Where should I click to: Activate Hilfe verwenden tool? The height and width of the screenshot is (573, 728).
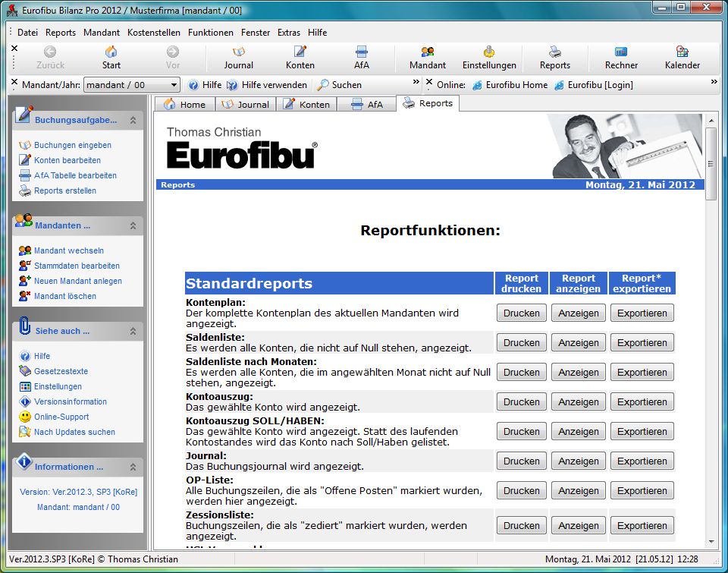[267, 85]
